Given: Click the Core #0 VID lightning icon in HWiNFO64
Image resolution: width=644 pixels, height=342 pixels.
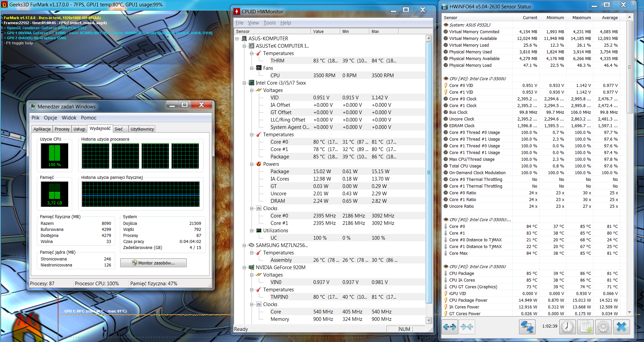Looking at the screenshot, I should pyautogui.click(x=446, y=85).
